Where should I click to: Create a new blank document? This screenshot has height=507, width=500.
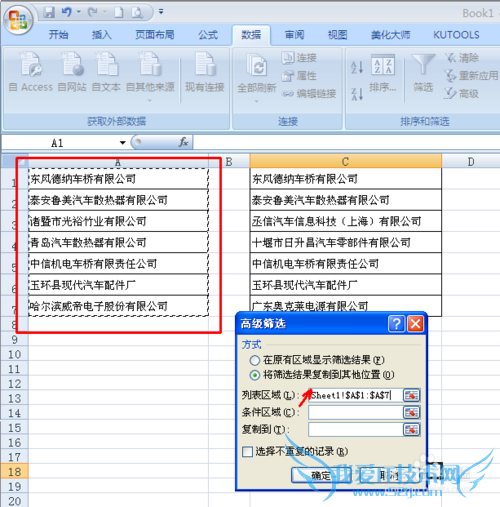[x=119, y=12]
